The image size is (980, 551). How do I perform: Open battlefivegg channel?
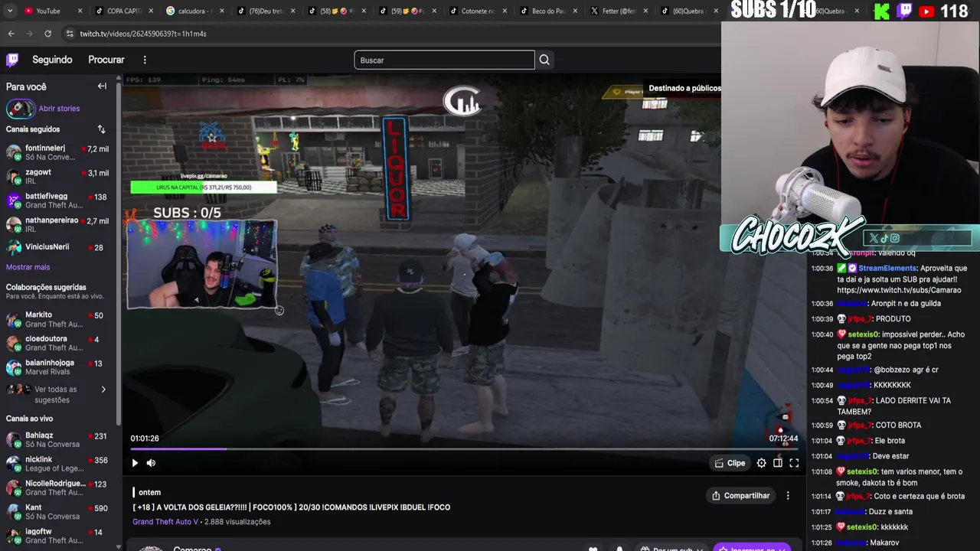[x=59, y=201]
